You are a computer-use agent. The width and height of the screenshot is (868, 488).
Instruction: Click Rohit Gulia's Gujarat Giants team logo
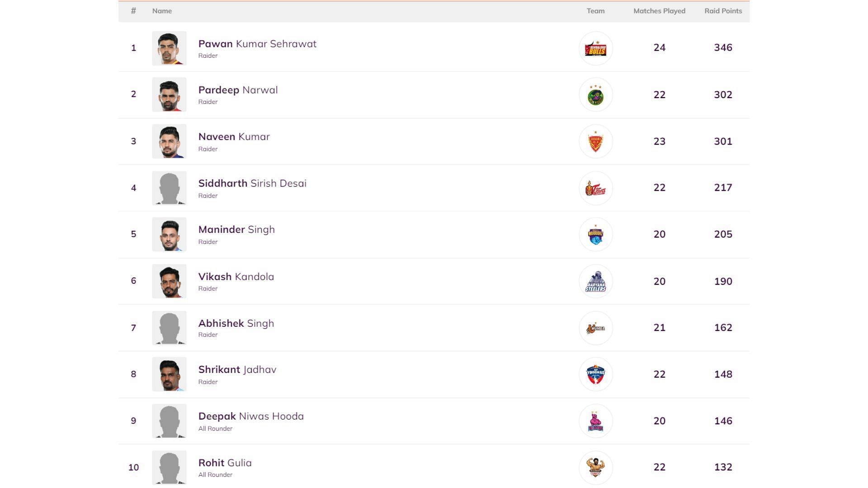[x=595, y=468]
